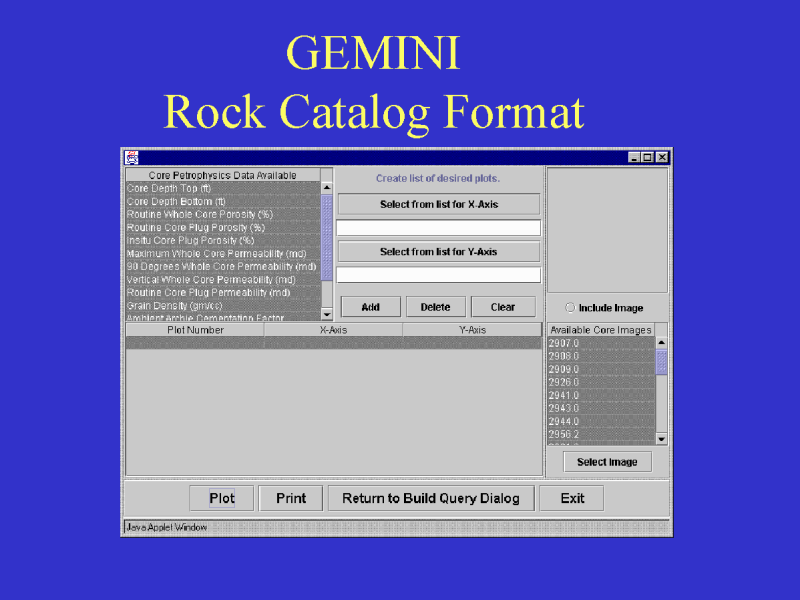Click the Exit button

(x=572, y=498)
